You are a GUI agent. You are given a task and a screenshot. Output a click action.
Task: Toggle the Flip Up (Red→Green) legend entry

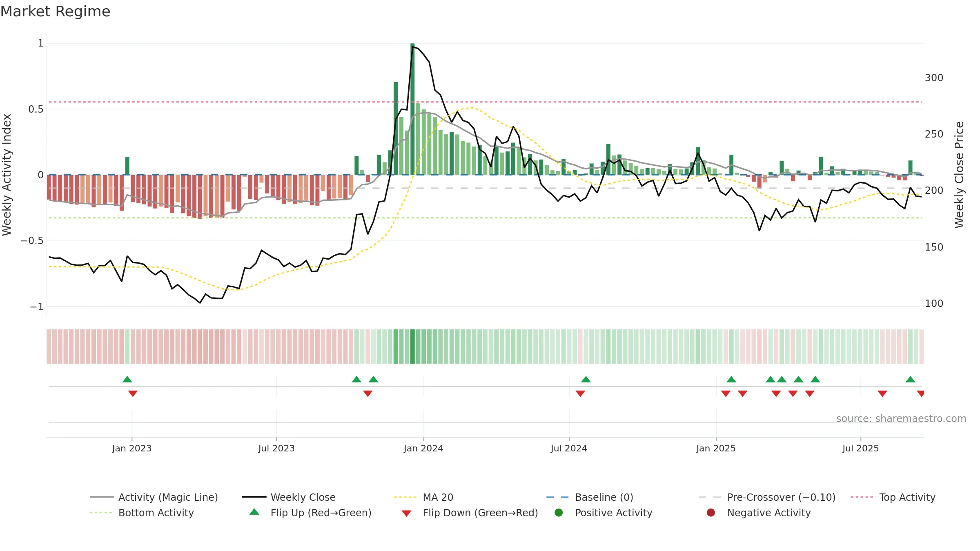[310, 513]
